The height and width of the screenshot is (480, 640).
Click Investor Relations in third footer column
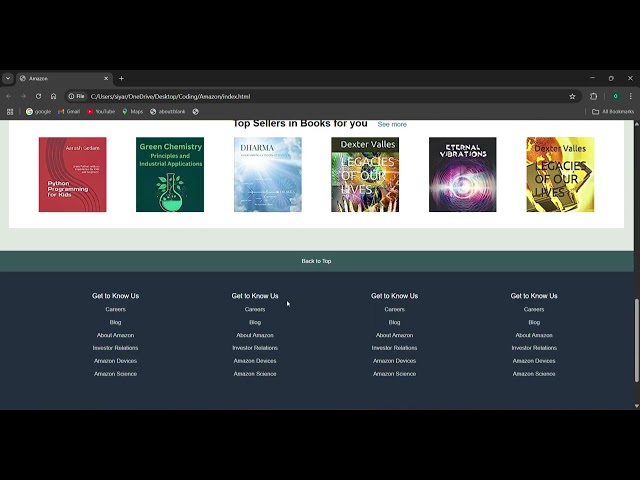[395, 348]
